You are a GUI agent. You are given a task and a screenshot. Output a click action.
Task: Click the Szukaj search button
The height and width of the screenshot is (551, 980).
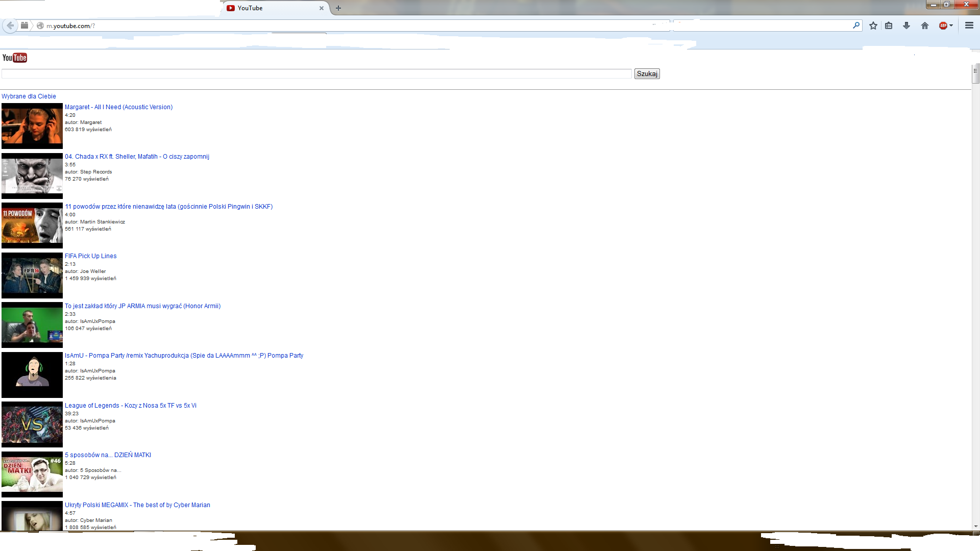647,74
